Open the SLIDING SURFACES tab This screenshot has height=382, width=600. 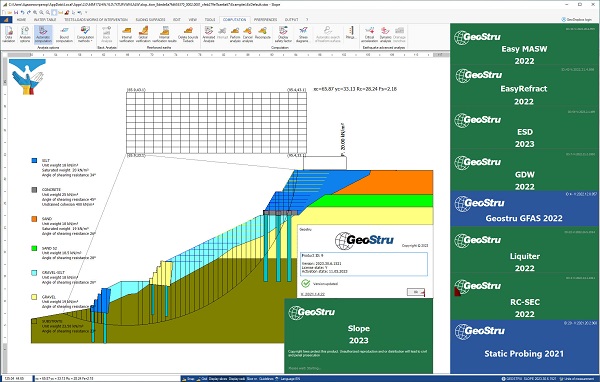tap(150, 20)
